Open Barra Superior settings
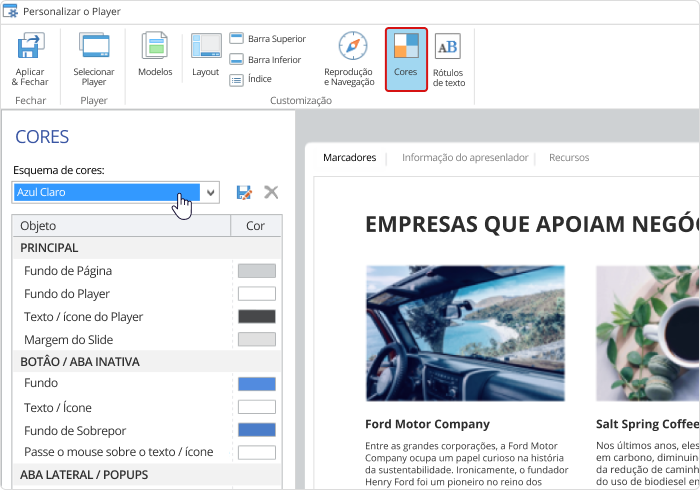The height and width of the screenshot is (490, 700). coord(268,39)
